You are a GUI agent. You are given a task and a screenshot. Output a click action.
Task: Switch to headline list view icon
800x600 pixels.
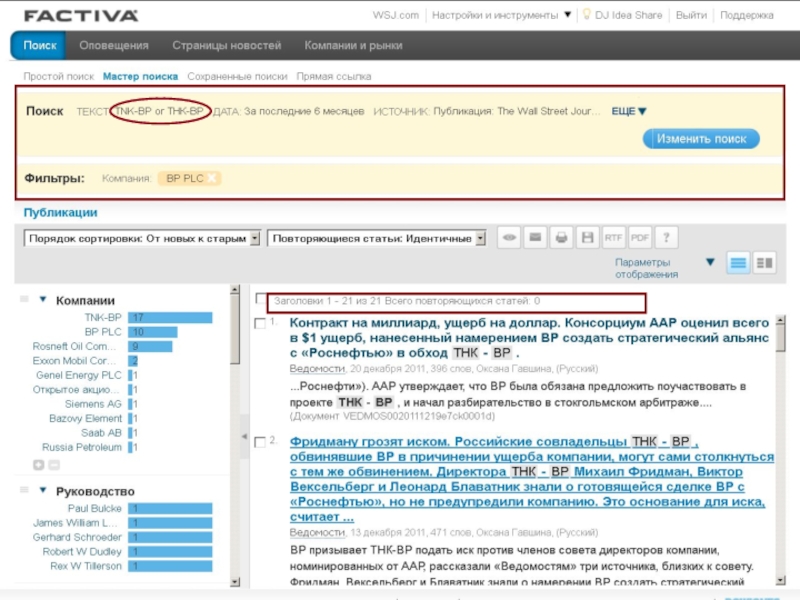click(x=738, y=263)
